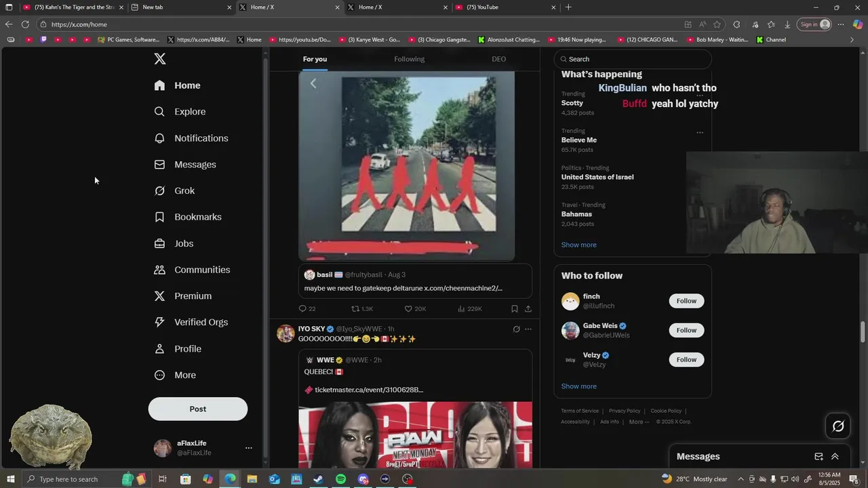Switch to the New tab browser tab
The image size is (868, 488).
pos(180,7)
